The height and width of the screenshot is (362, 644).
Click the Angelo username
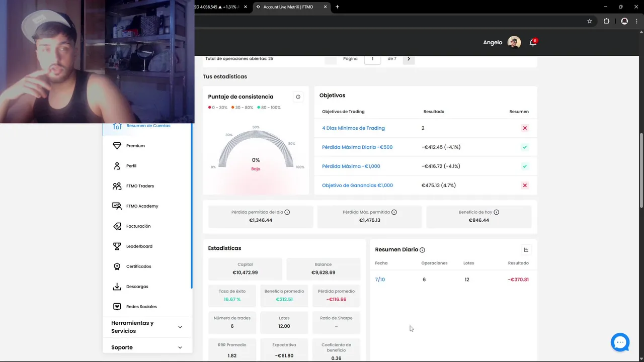pyautogui.click(x=493, y=43)
